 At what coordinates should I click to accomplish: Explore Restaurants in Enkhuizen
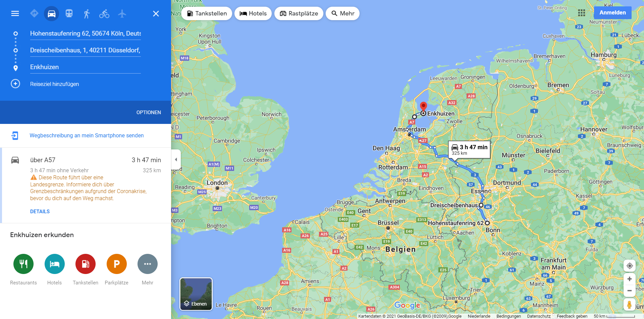click(x=23, y=264)
